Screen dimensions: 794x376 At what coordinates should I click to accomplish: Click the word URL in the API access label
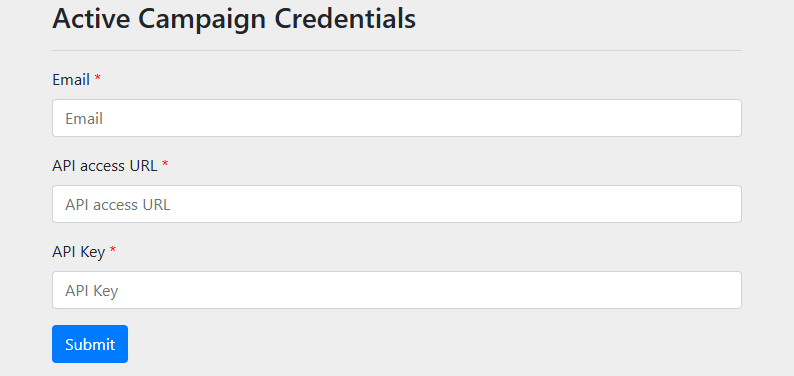coord(145,165)
